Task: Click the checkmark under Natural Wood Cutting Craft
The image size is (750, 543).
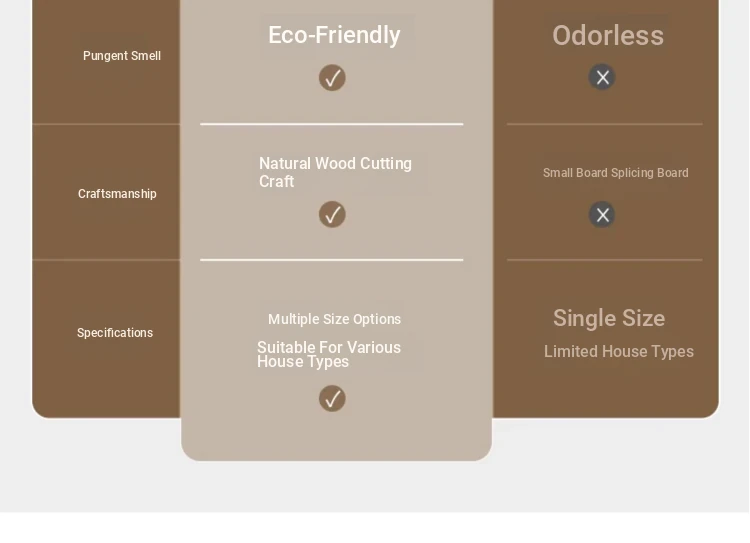Action: tap(332, 214)
